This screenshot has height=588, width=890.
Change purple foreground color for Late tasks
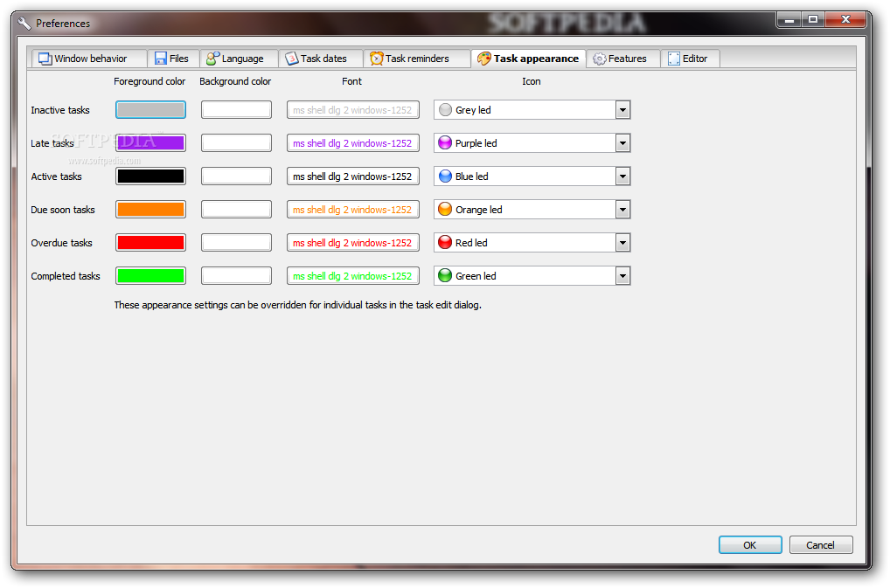click(150, 143)
